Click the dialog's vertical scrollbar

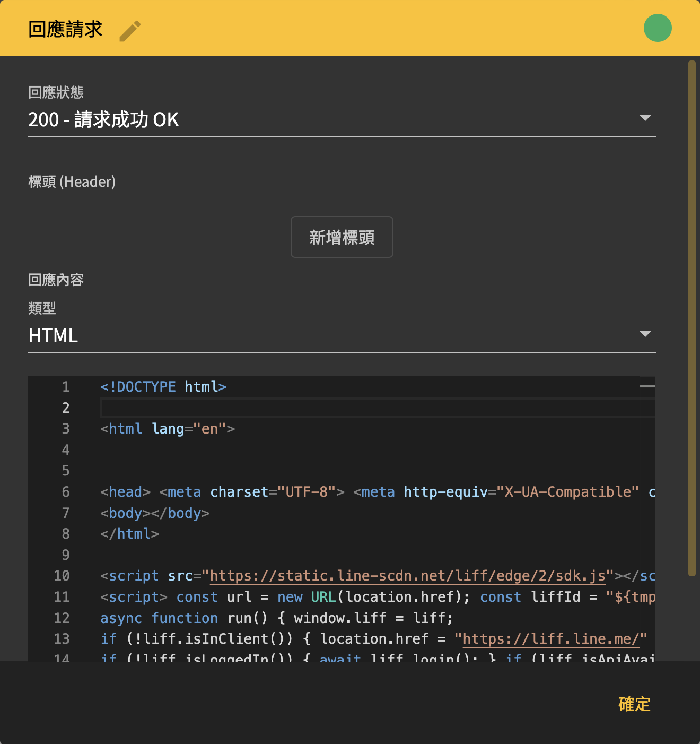pos(692,318)
